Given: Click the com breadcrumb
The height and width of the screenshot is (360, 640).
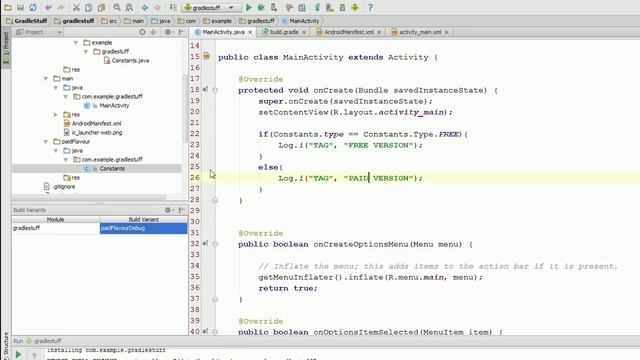Looking at the screenshot, I should tap(187, 21).
